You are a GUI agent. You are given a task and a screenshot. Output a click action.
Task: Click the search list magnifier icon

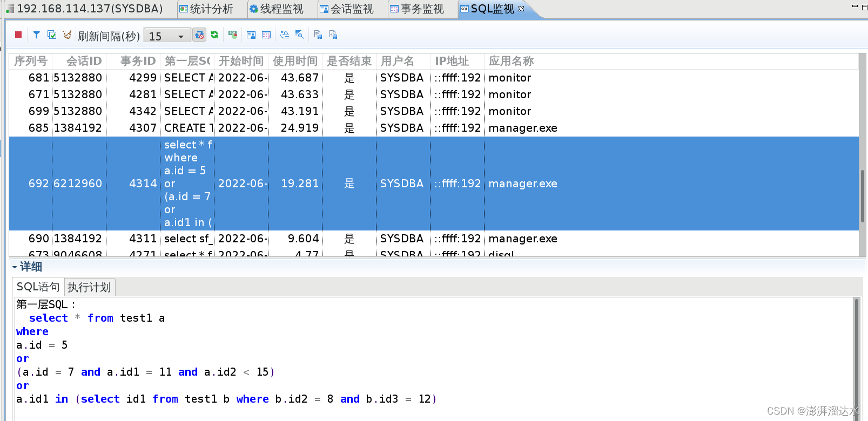pos(300,35)
